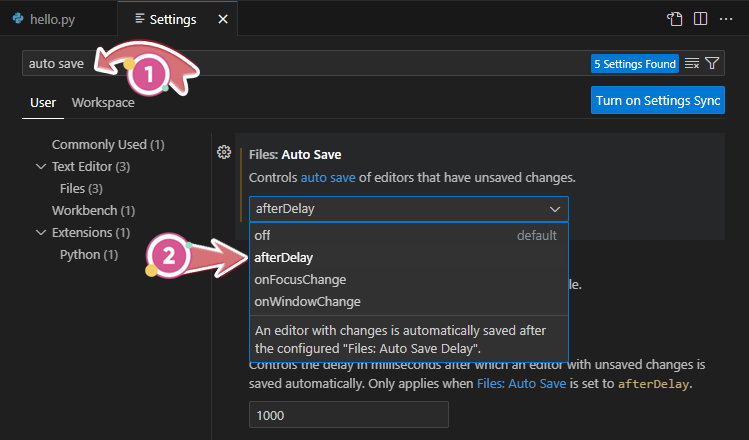Select Commonly Used in settings tree
The image size is (749, 440).
click(x=107, y=145)
